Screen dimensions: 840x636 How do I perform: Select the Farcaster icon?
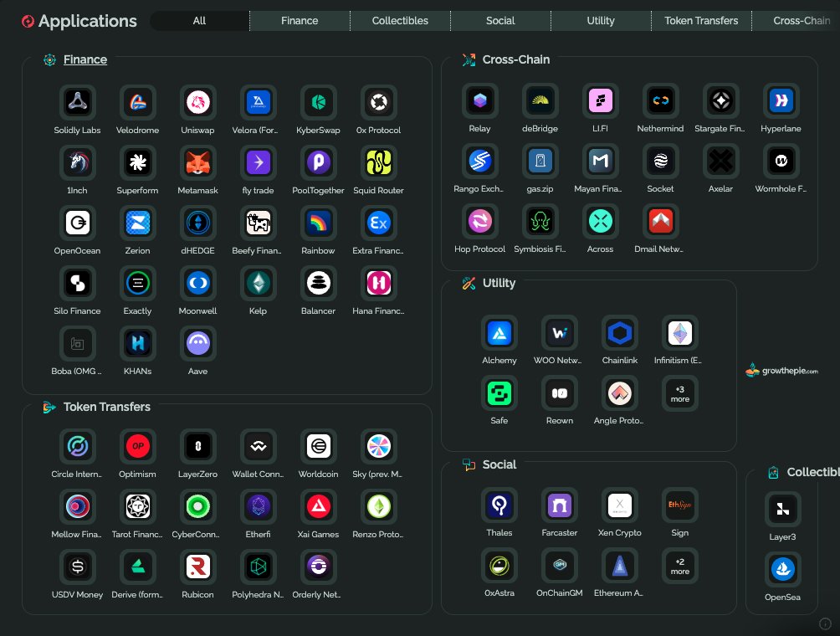[559, 505]
